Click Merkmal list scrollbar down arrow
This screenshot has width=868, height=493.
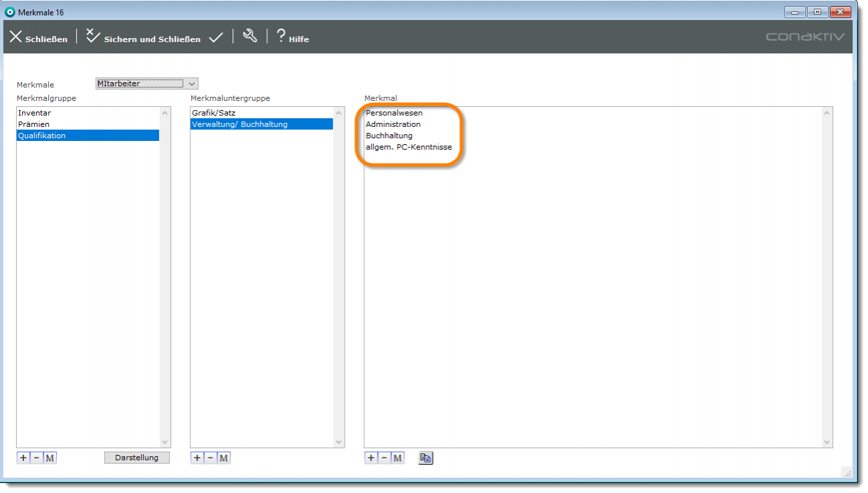(827, 442)
